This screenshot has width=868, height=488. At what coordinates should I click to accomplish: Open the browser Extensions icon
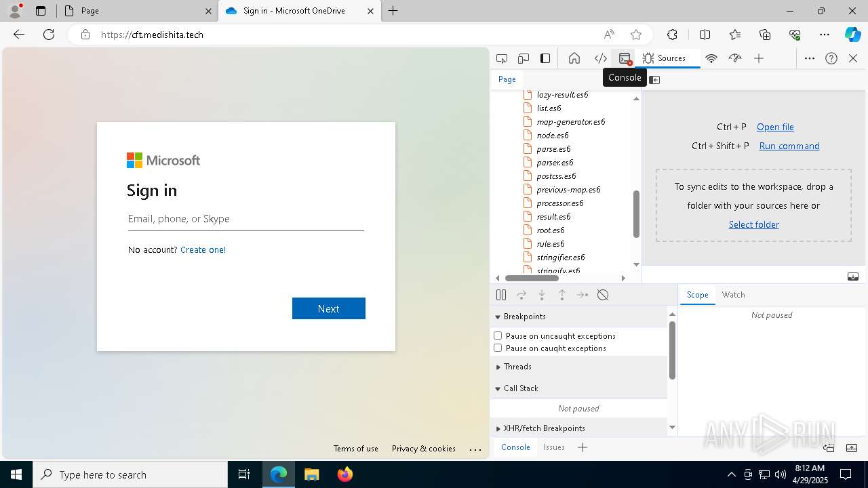pyautogui.click(x=672, y=35)
